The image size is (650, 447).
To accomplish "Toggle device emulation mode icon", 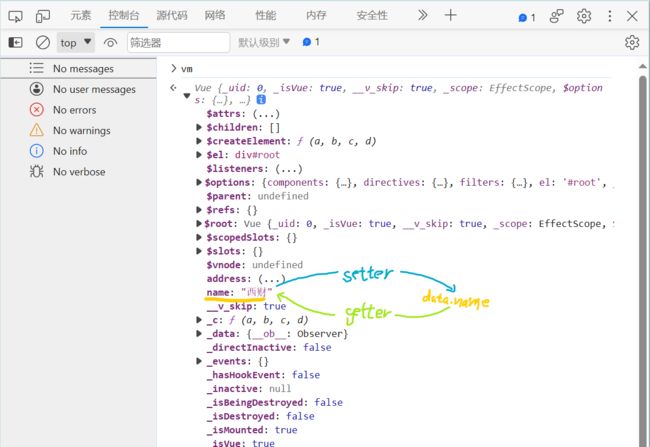I will pos(43,16).
